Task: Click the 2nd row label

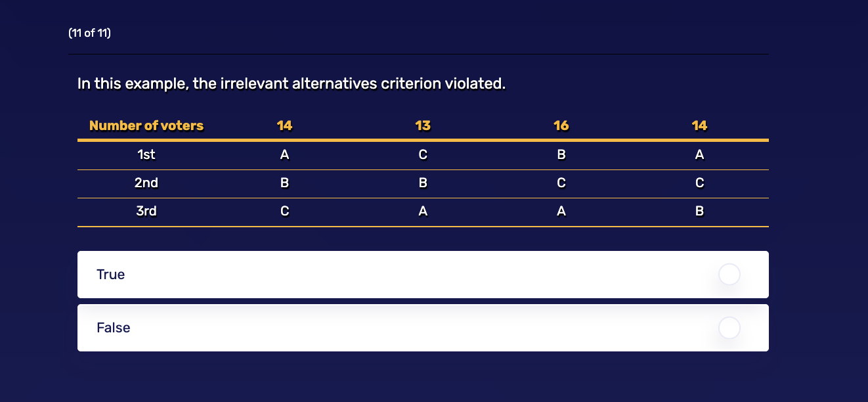Action: click(146, 183)
